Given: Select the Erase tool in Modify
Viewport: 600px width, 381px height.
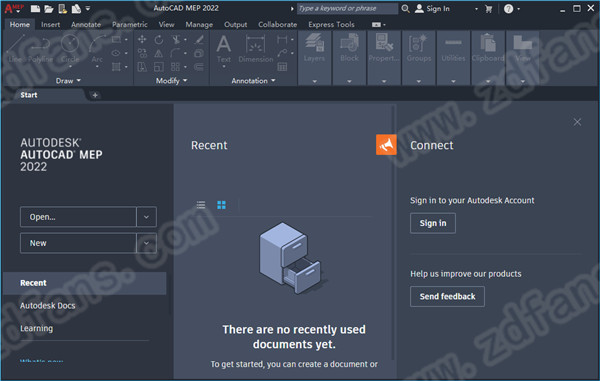Looking at the screenshot, I should pyautogui.click(x=199, y=39).
